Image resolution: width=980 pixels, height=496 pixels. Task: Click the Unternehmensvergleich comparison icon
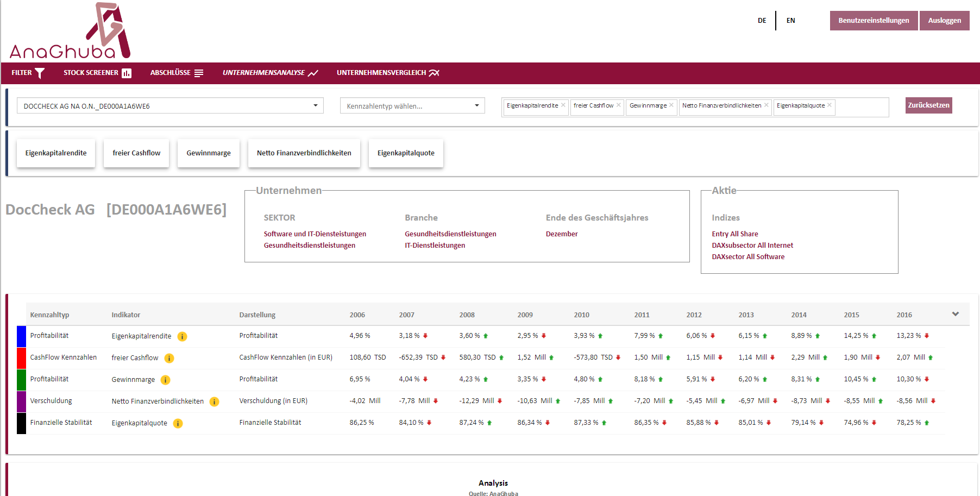[x=433, y=72]
